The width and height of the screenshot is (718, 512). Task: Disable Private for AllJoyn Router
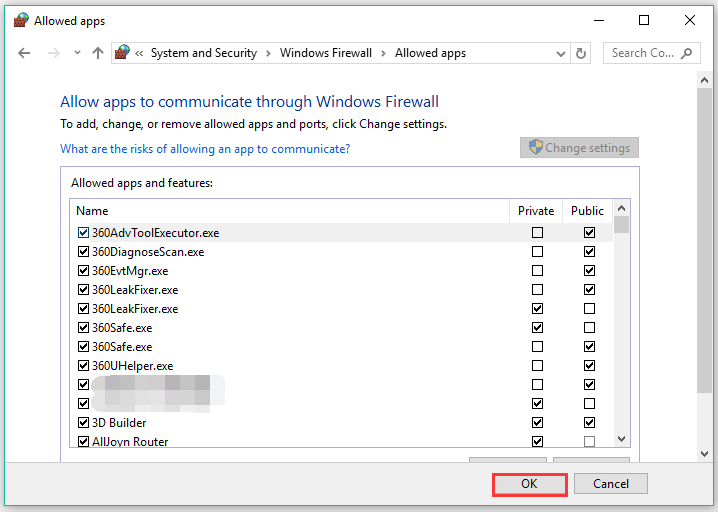pos(537,441)
